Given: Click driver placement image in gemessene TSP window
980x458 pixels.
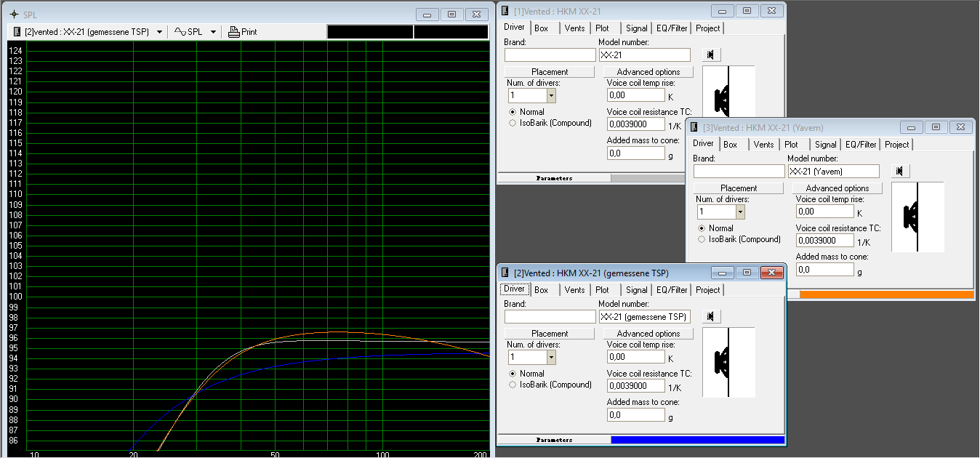Looking at the screenshot, I should coord(728,362).
